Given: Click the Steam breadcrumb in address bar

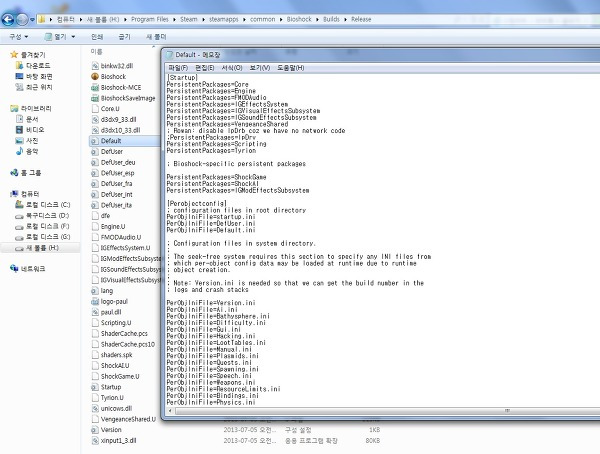Looking at the screenshot, I should (x=189, y=19).
